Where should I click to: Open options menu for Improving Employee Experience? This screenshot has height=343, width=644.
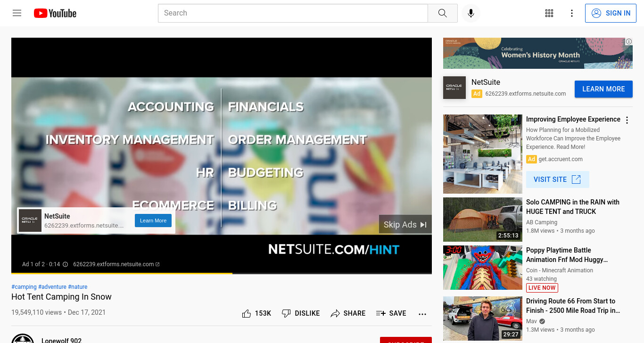627,120
